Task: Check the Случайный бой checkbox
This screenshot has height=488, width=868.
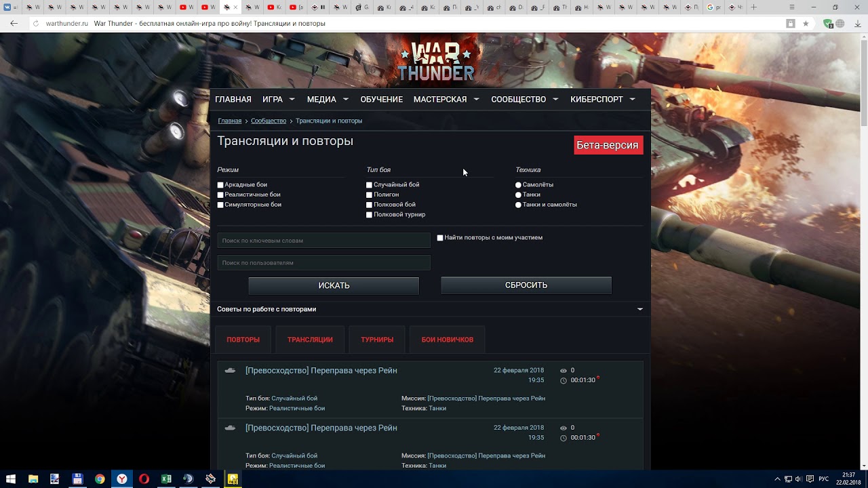Action: pyautogui.click(x=369, y=185)
